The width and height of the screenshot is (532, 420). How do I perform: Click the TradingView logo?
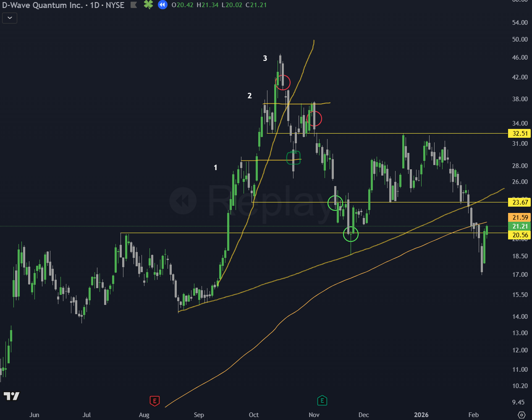[x=12, y=396]
